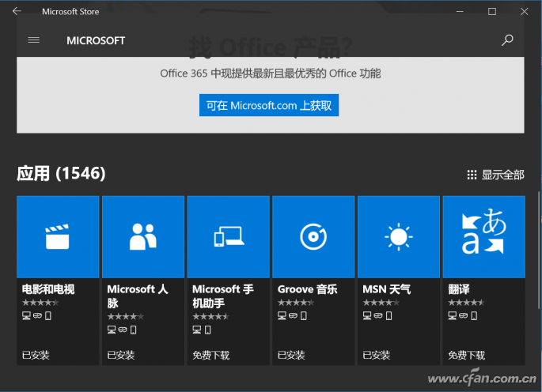Image resolution: width=542 pixels, height=392 pixels.
Task: Open the MSN 天气 sun tile
Action: 399,237
